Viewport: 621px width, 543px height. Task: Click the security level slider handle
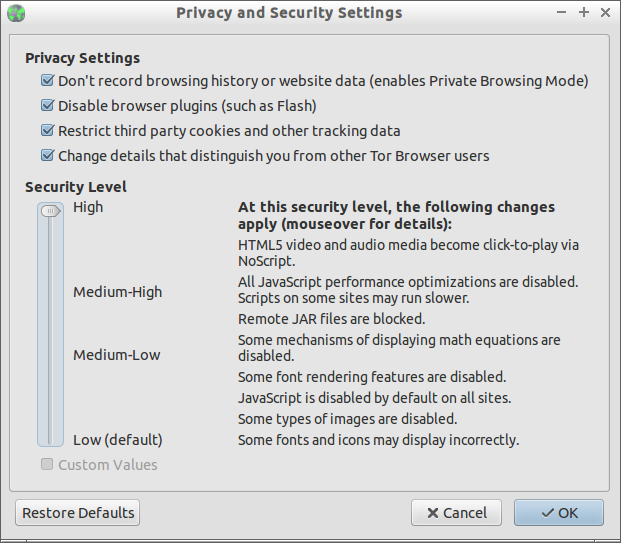(x=50, y=211)
